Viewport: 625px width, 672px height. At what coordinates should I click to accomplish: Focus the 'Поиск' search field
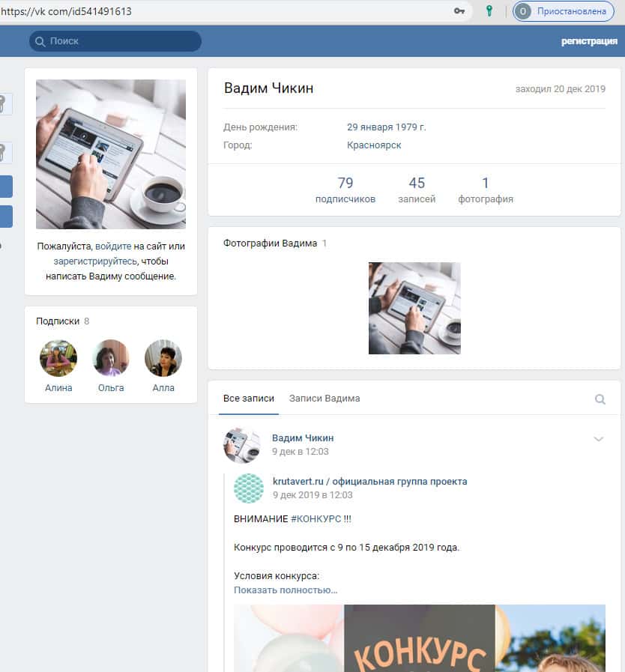[x=115, y=41]
